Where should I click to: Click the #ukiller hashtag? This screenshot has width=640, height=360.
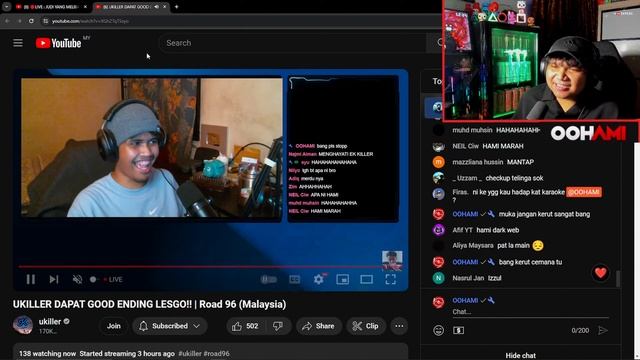pos(190,353)
